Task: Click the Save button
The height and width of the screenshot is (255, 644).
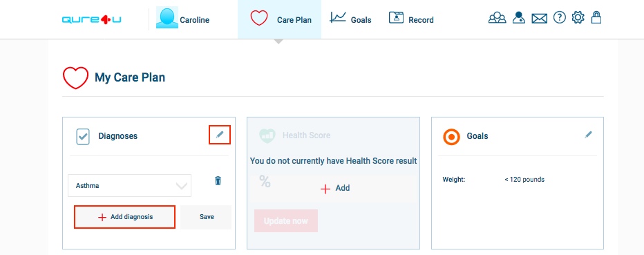Action: pyautogui.click(x=206, y=217)
